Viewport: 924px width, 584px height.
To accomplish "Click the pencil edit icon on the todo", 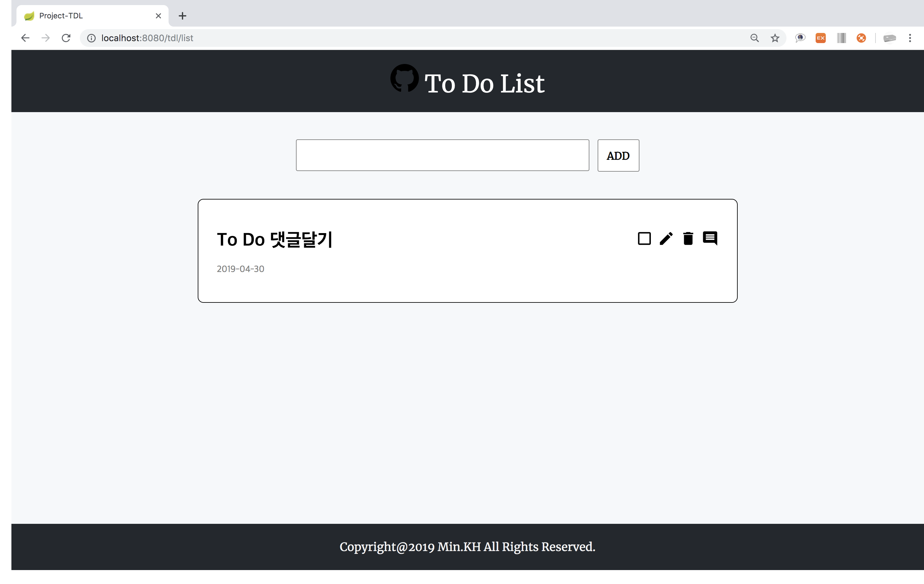I will point(666,238).
